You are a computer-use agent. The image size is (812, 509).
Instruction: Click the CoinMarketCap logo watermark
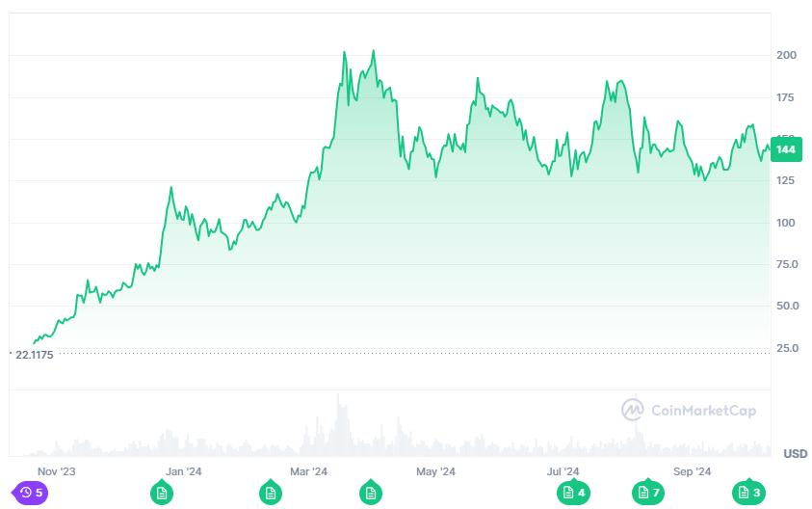tap(689, 411)
